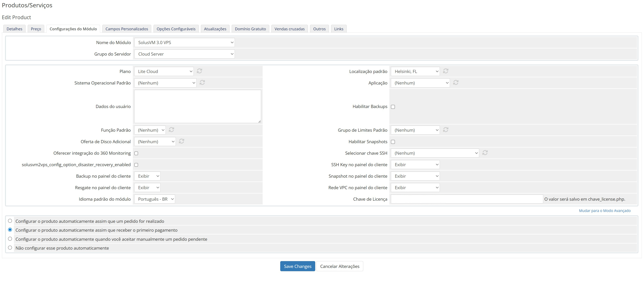Reload the Selecionar chave SSH list

pos(485,153)
